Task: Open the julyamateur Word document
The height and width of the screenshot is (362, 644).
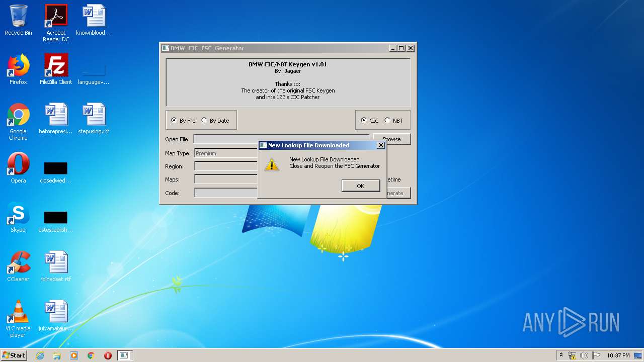Action: (x=56, y=316)
